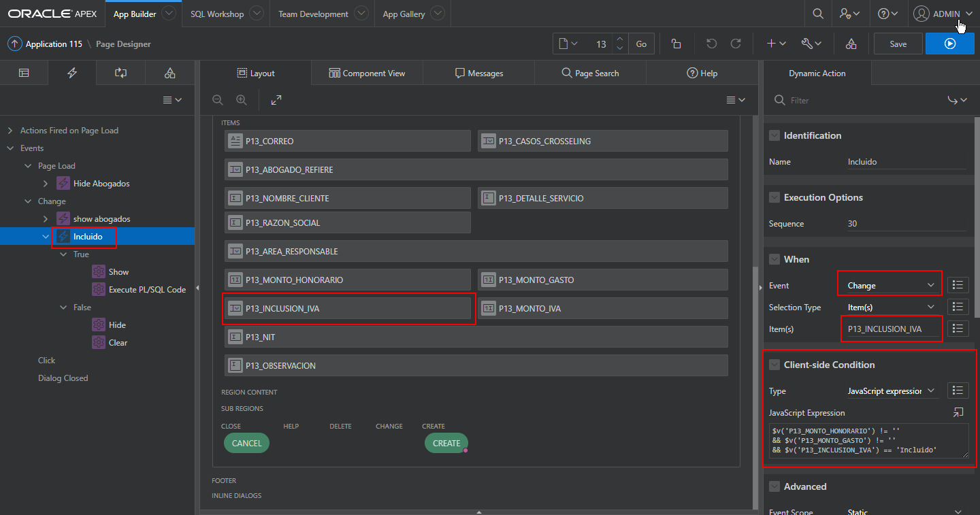
Task: Run the page with play button
Action: [x=950, y=44]
